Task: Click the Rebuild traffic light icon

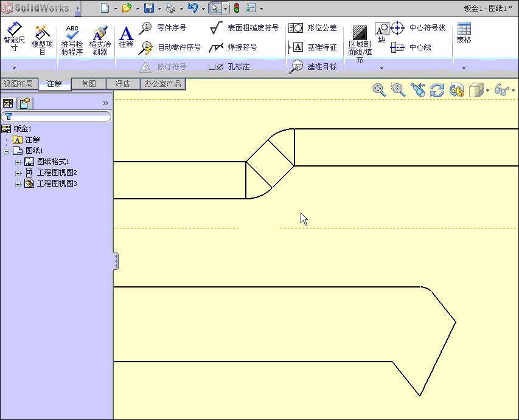Action: pyautogui.click(x=236, y=8)
